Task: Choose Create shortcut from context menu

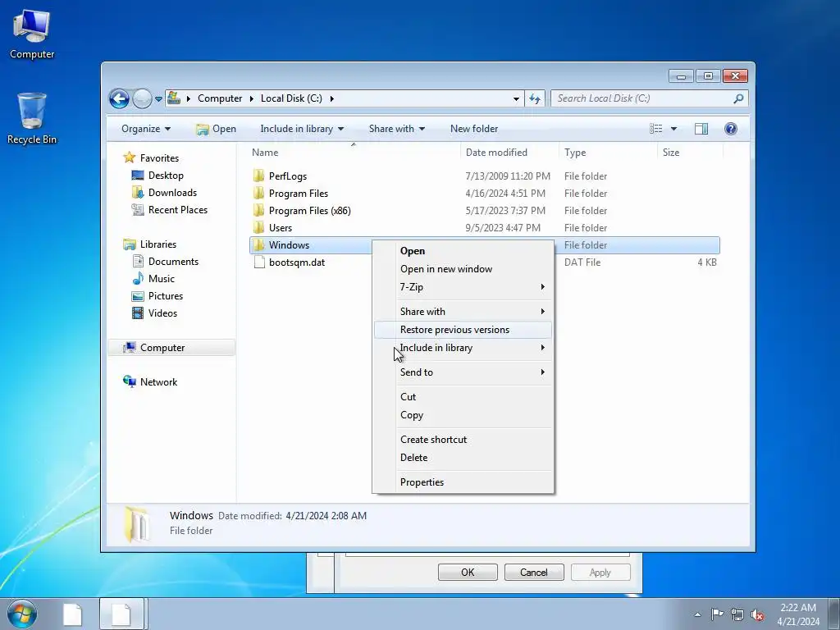Action: (x=463, y=440)
